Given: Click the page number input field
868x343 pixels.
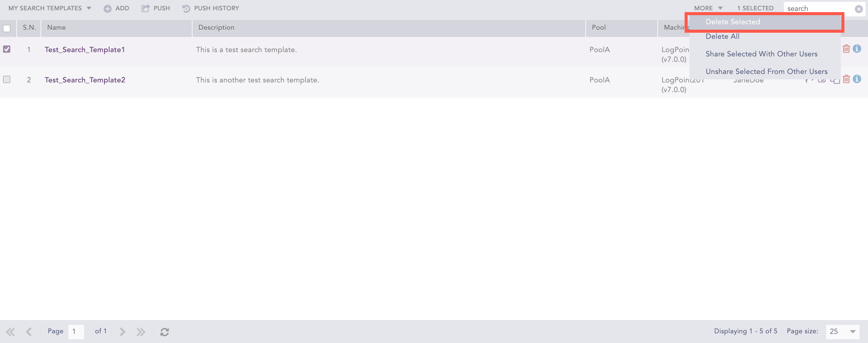Looking at the screenshot, I should point(76,331).
